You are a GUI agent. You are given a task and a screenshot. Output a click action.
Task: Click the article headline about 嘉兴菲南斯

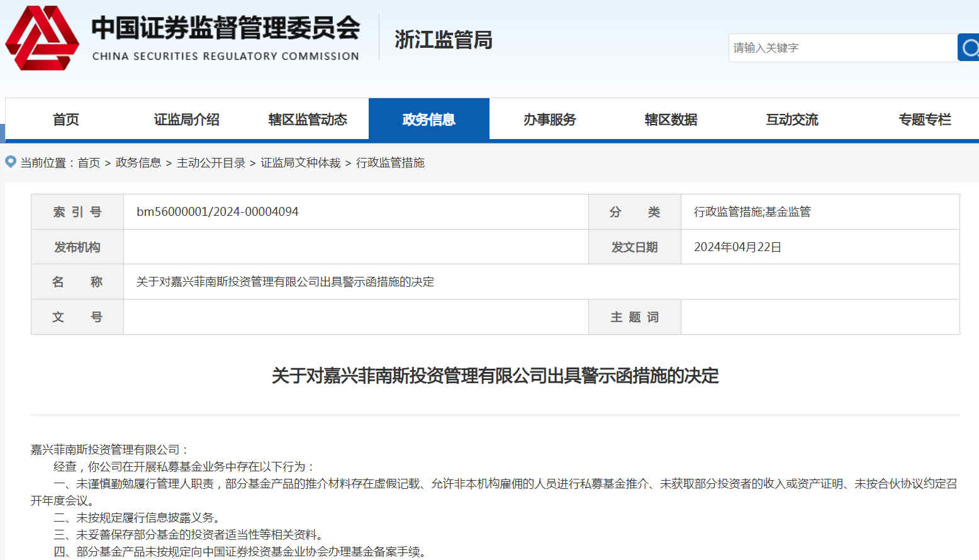(495, 376)
